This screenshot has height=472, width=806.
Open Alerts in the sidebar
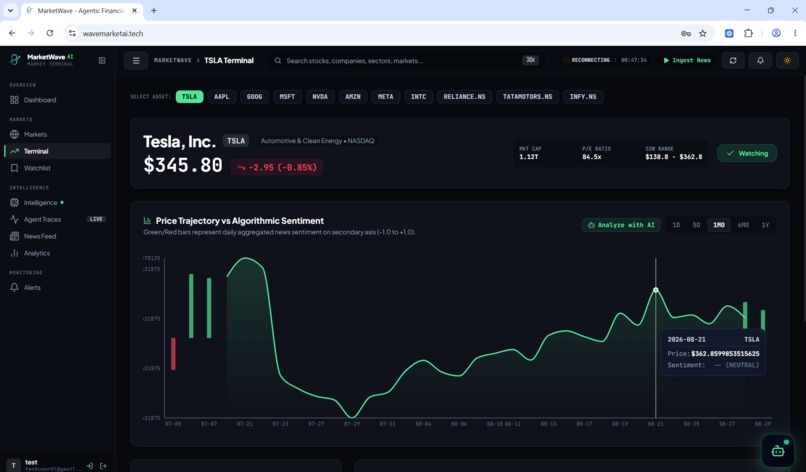pyautogui.click(x=58, y=287)
